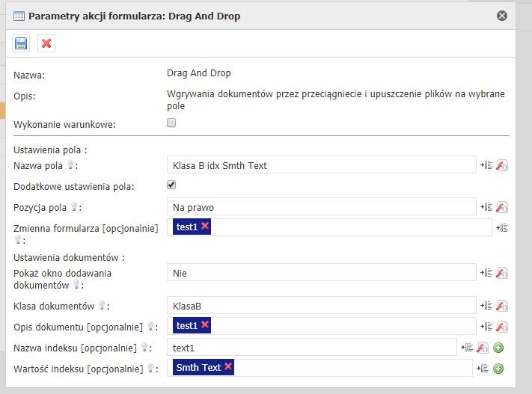The height and width of the screenshot is (394, 532).
Task: Remove test1 tag from Opis dokumentu
Action: point(204,325)
